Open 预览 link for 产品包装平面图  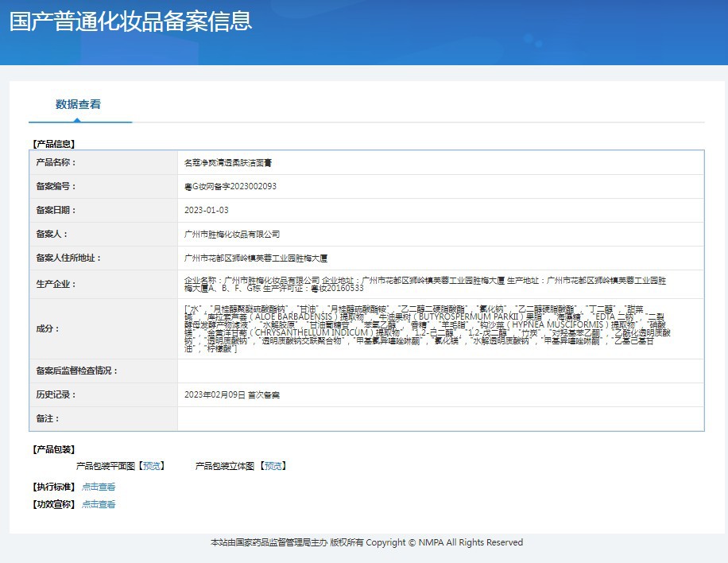(151, 466)
